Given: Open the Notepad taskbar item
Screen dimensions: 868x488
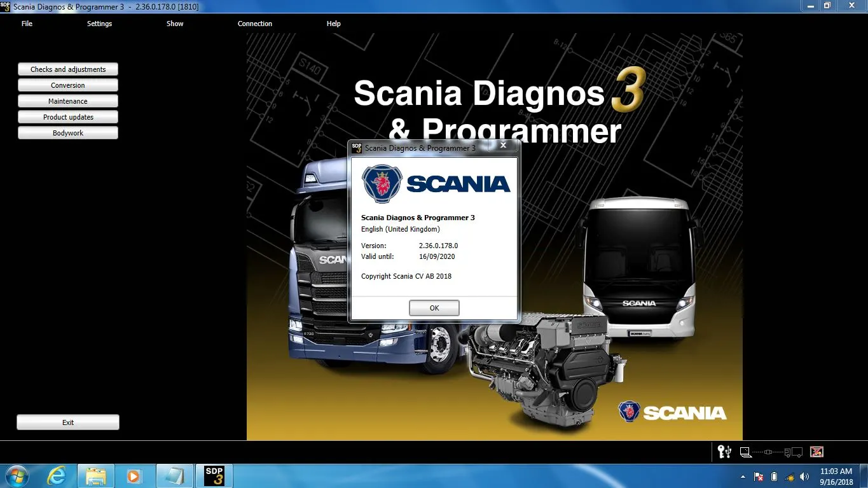Looking at the screenshot, I should pyautogui.click(x=174, y=476).
